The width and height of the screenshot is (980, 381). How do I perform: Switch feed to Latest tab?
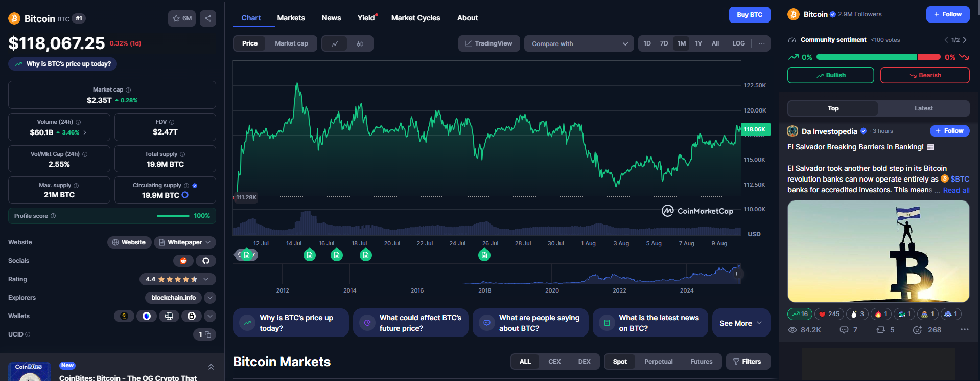(x=923, y=108)
